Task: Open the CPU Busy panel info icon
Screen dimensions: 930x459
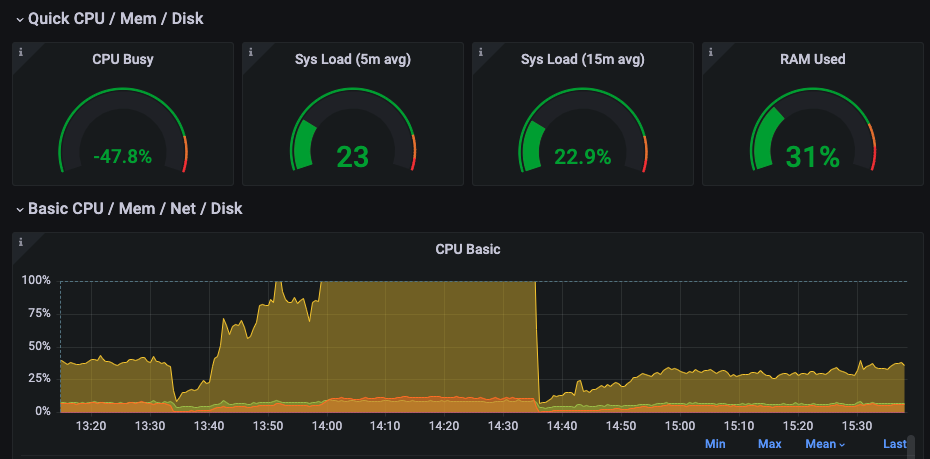Action: coord(21,52)
